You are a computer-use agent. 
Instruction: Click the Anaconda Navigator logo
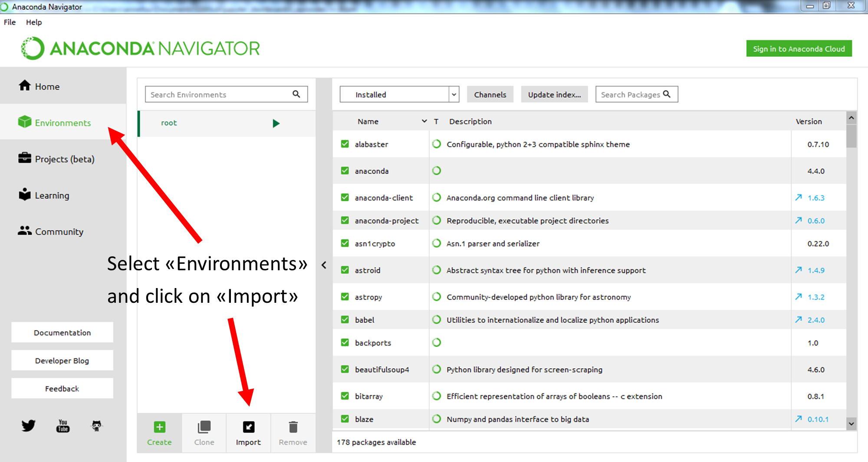(x=140, y=48)
